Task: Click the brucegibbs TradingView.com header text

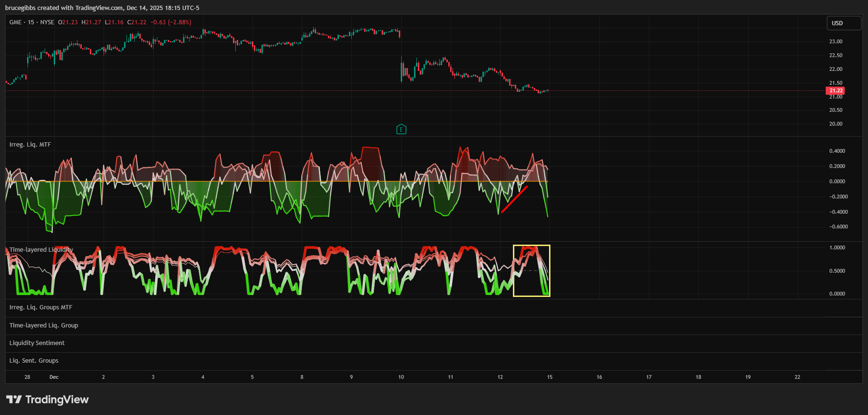Action: pos(102,8)
